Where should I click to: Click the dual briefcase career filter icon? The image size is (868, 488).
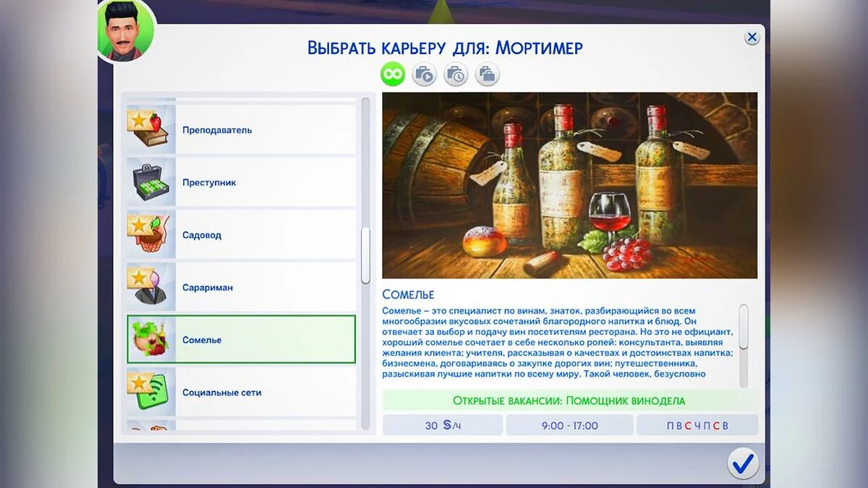click(x=487, y=73)
